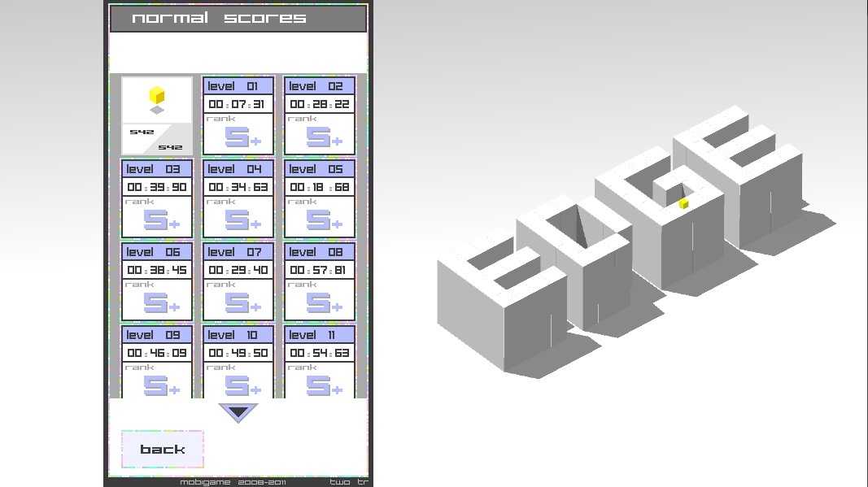
Task: Click the S+ rank icon for level 11
Action: point(324,385)
